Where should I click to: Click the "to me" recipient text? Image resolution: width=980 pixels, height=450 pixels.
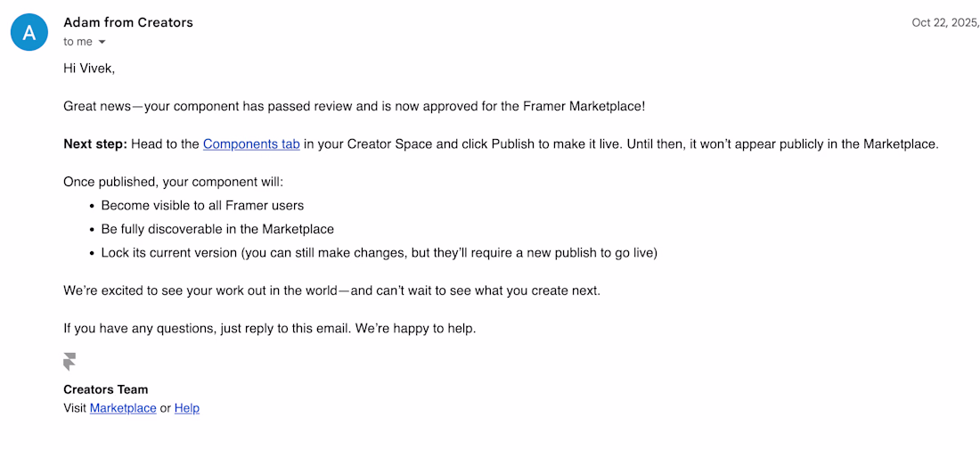(x=78, y=42)
